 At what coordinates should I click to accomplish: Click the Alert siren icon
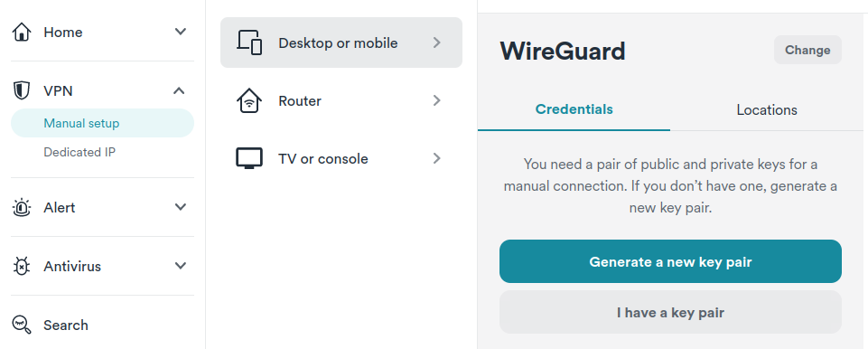point(22,208)
